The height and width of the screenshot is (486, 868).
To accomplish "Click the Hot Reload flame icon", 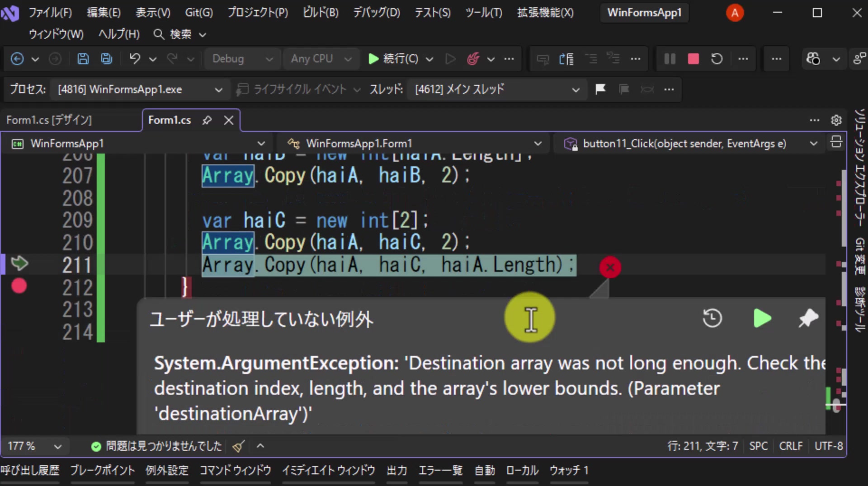I will (x=473, y=59).
